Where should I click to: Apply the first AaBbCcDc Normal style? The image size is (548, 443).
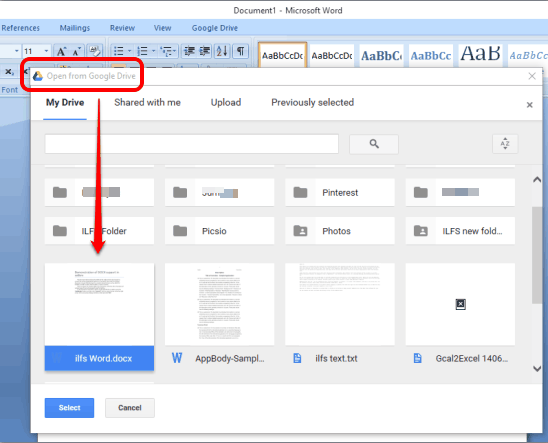click(x=282, y=55)
